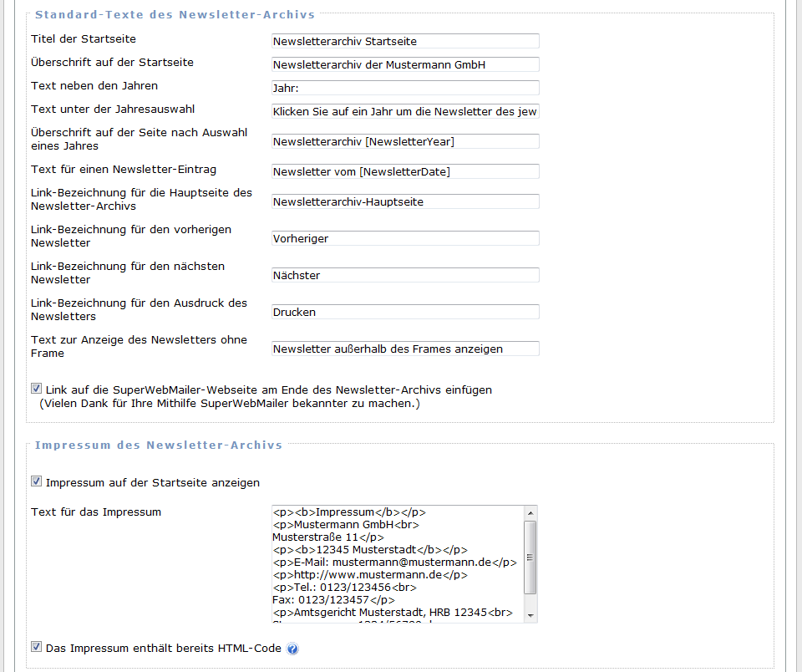The width and height of the screenshot is (802, 672).
Task: Click the 'Text für einen Newsletter-Eintrag' label
Action: [124, 170]
